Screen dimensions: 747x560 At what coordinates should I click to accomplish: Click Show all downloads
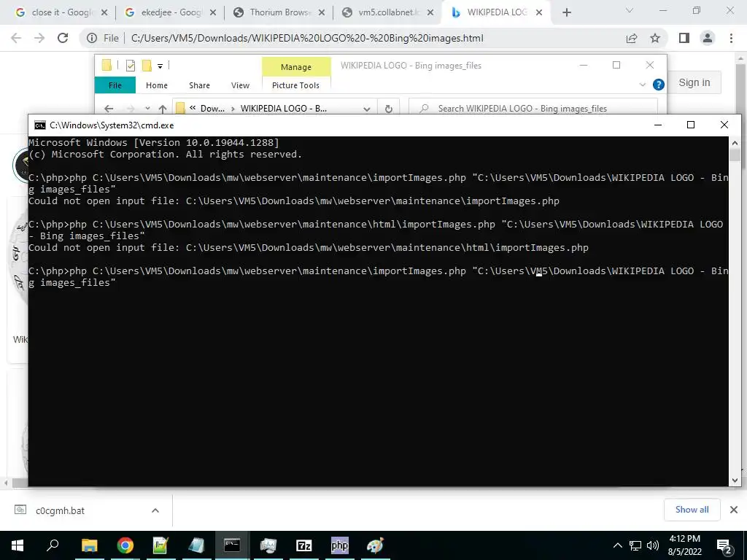(x=692, y=510)
